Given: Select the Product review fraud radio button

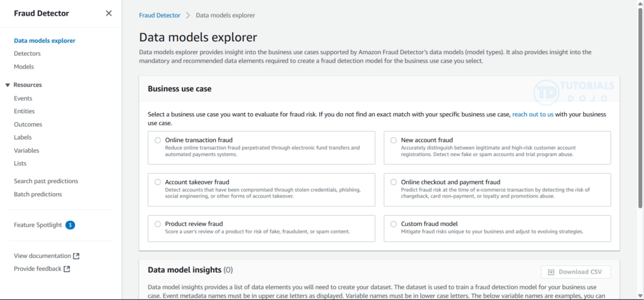Looking at the screenshot, I should (157, 224).
